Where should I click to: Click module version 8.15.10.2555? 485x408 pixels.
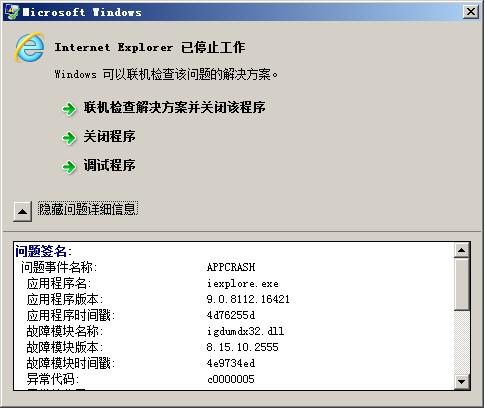coord(242,347)
